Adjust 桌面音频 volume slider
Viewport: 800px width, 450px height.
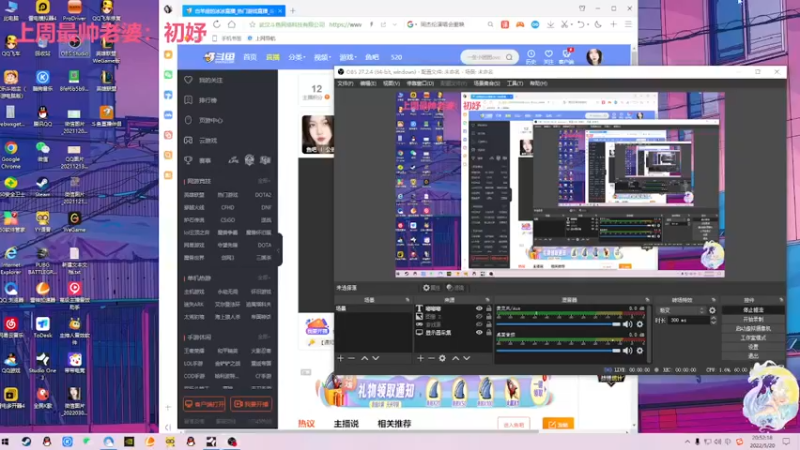[558, 351]
